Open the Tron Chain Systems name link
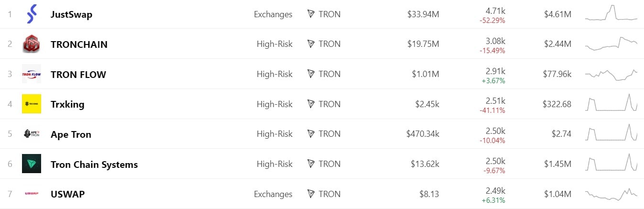This screenshot has height=209, width=644. [x=94, y=165]
